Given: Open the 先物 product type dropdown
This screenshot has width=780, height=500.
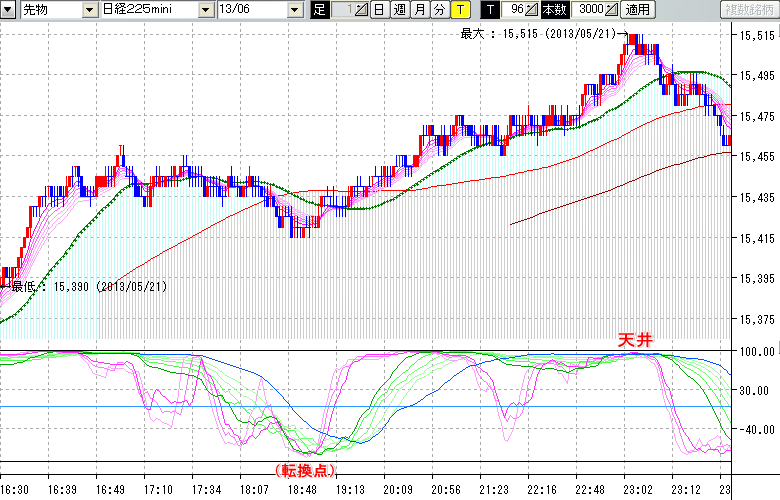Looking at the screenshot, I should 91,9.
